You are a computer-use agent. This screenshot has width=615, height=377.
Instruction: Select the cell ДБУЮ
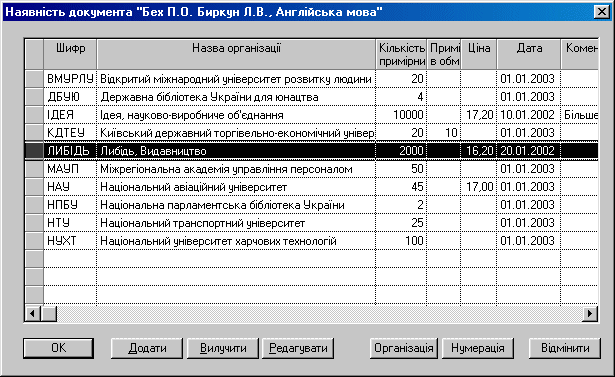70,97
